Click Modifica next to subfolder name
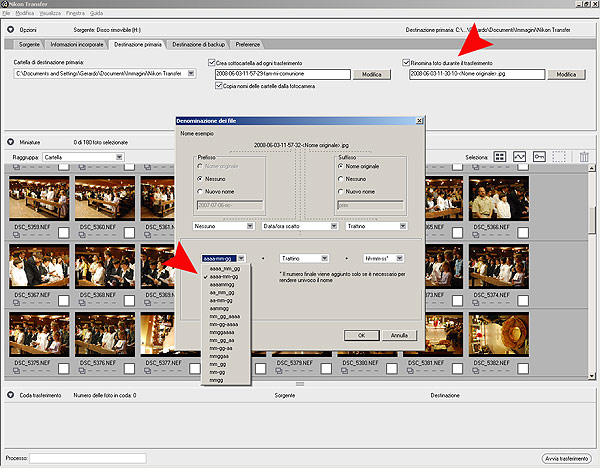Viewport: 600px width, 468px height. coord(371,74)
